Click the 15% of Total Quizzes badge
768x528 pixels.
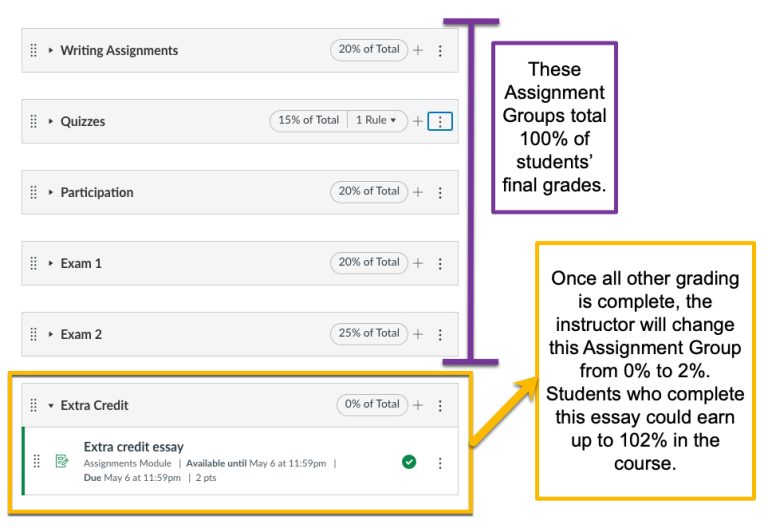point(308,121)
